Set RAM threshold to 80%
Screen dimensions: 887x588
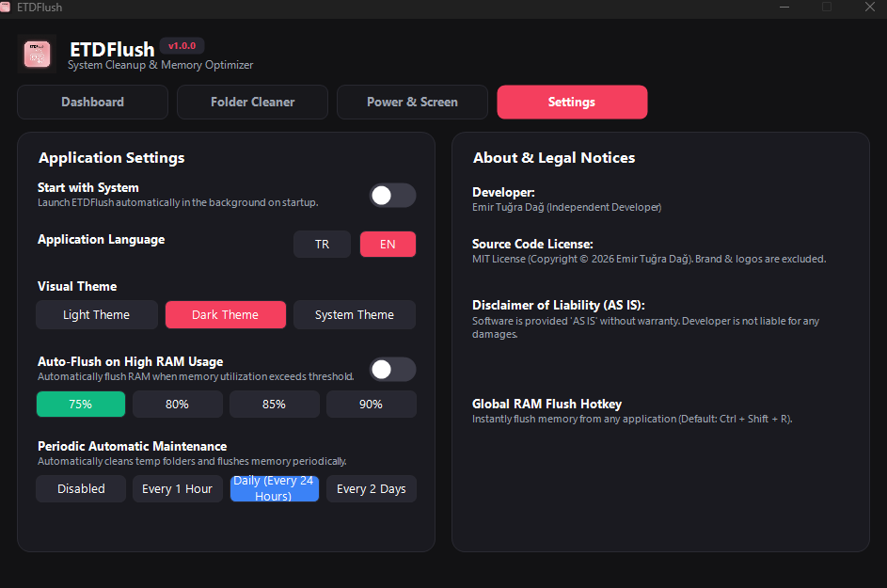[177, 404]
